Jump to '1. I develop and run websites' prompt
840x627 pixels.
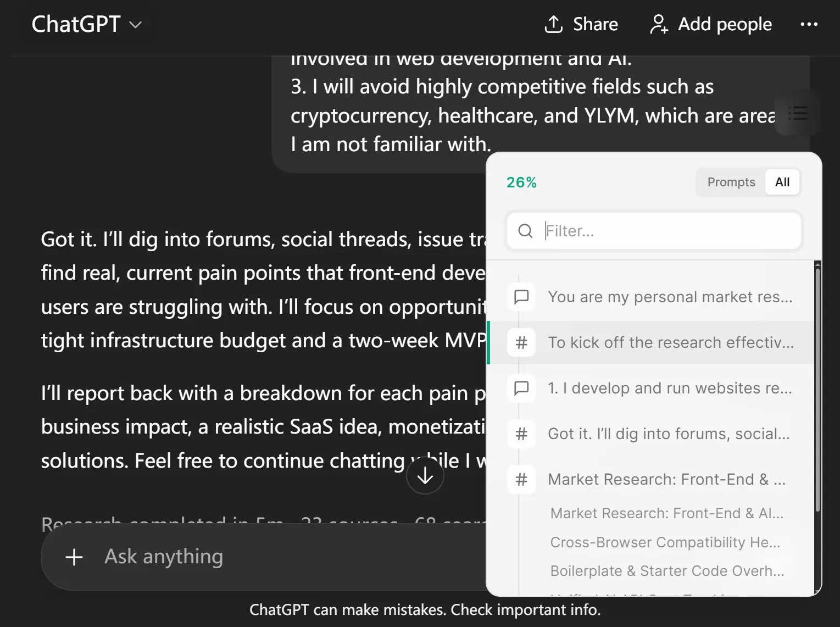[x=669, y=388]
